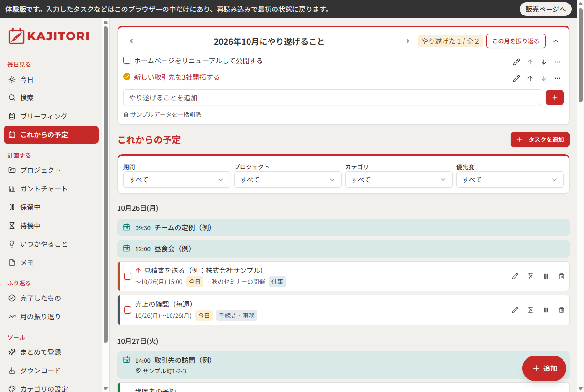Delete the 売上の確認（毎週） task
The height and width of the screenshot is (392, 584).
coord(562,310)
